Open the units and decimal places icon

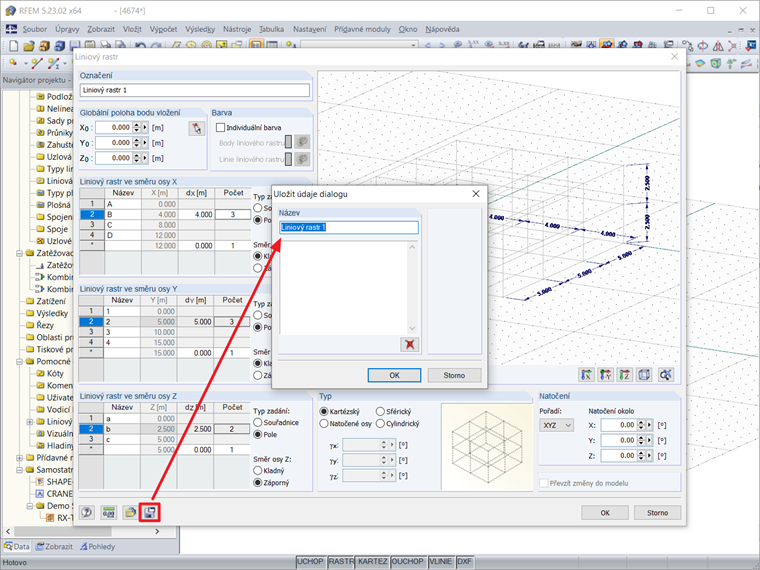click(109, 512)
